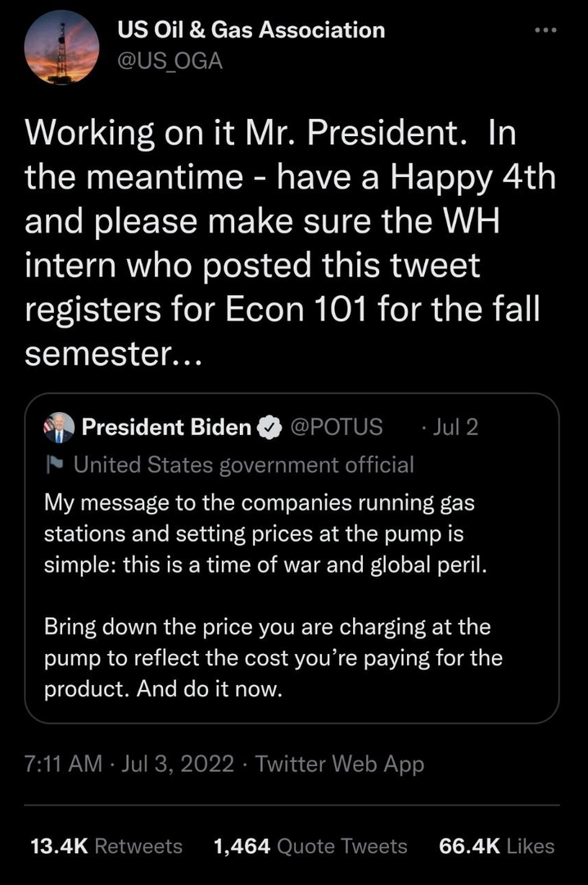Click the @US_OGA handle
Screen dimensions: 588x885
pos(170,61)
